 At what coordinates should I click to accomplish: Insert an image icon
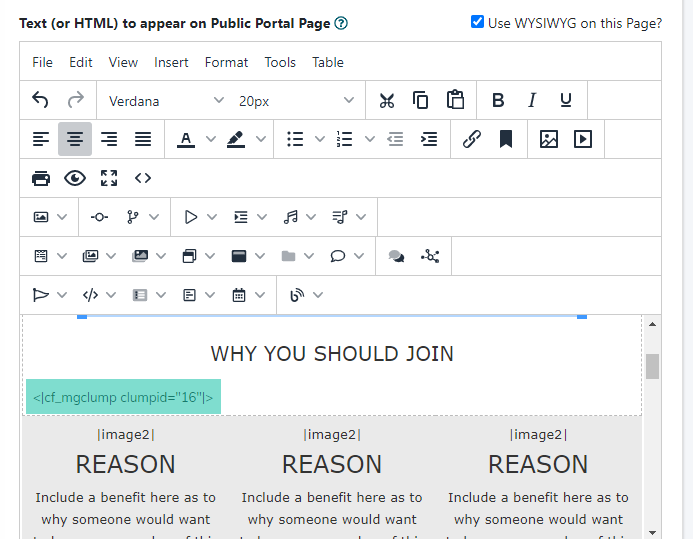pyautogui.click(x=548, y=139)
